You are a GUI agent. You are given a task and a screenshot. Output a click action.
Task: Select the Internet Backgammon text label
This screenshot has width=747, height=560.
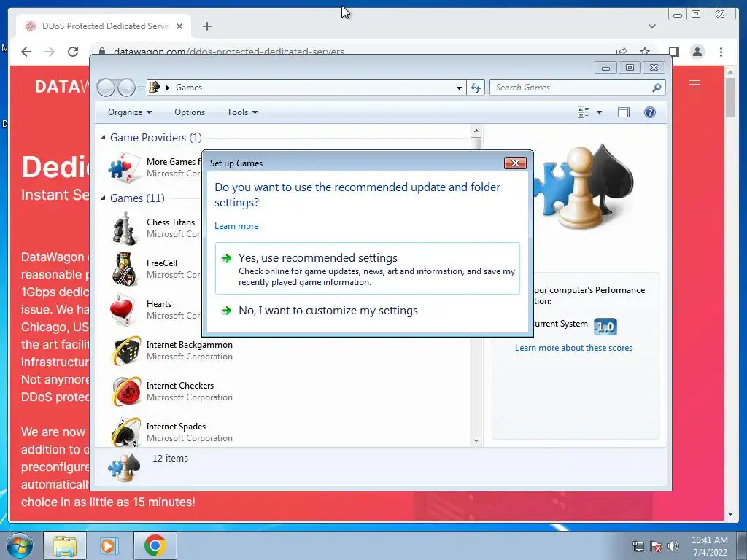(x=189, y=345)
